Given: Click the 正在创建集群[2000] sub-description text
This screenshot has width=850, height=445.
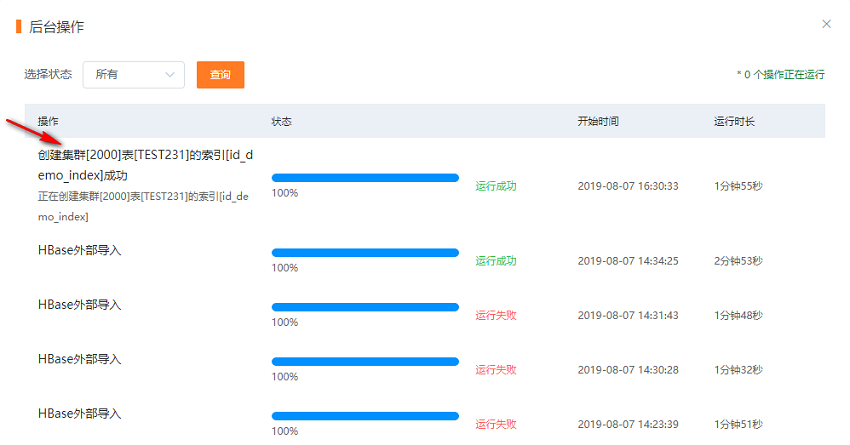Looking at the screenshot, I should [143, 207].
